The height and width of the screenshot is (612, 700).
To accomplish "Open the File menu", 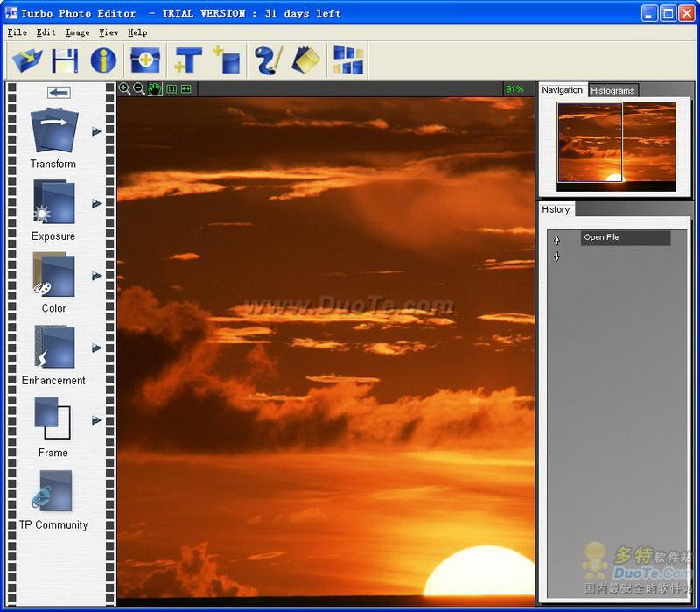I will 17,32.
